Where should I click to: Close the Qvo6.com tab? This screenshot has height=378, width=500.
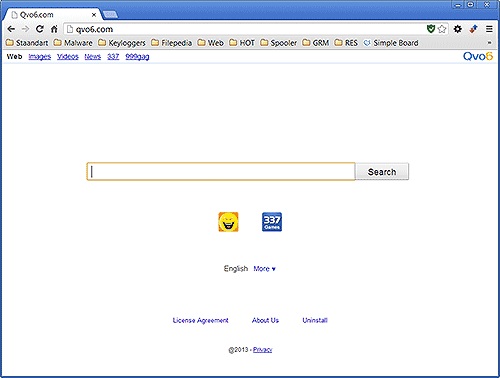(94, 15)
